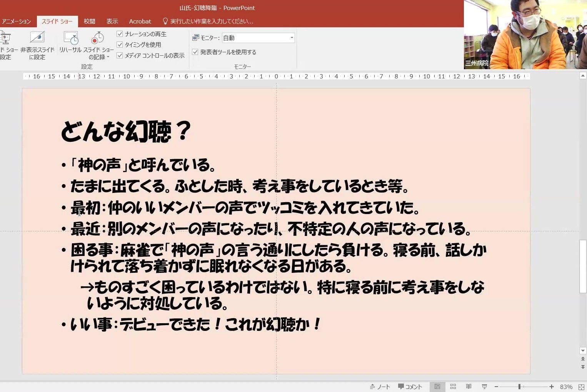Toggle メディア コントロールの表示 checkbox
The height and width of the screenshot is (392, 587).
(x=120, y=55)
